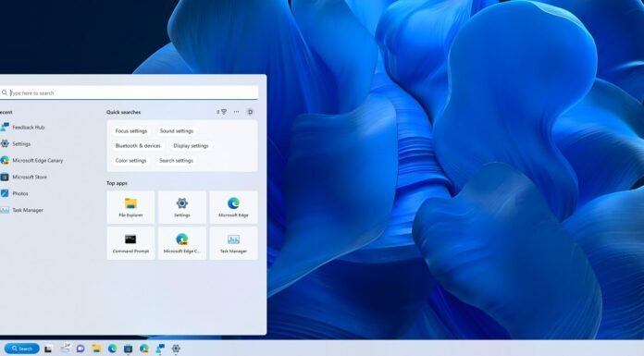Viewport: 644px width, 356px height.
Task: Open Feedback Hub from the taskbar
Action: click(x=160, y=349)
